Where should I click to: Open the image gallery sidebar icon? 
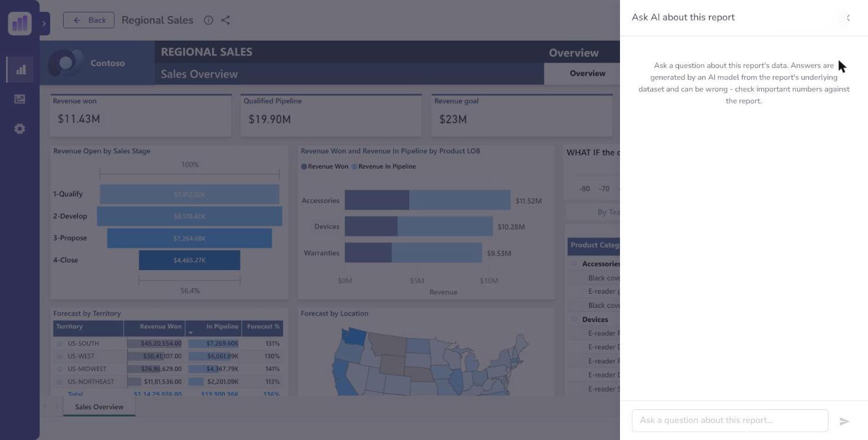tap(19, 99)
